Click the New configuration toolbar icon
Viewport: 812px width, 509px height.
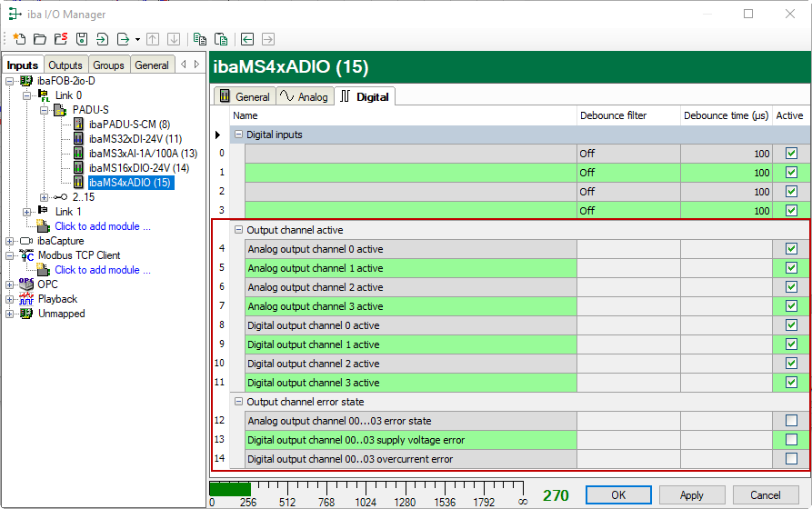[18, 39]
